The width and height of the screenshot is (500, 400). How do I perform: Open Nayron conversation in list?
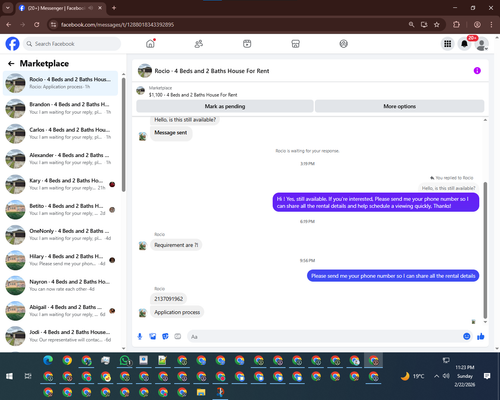point(60,285)
